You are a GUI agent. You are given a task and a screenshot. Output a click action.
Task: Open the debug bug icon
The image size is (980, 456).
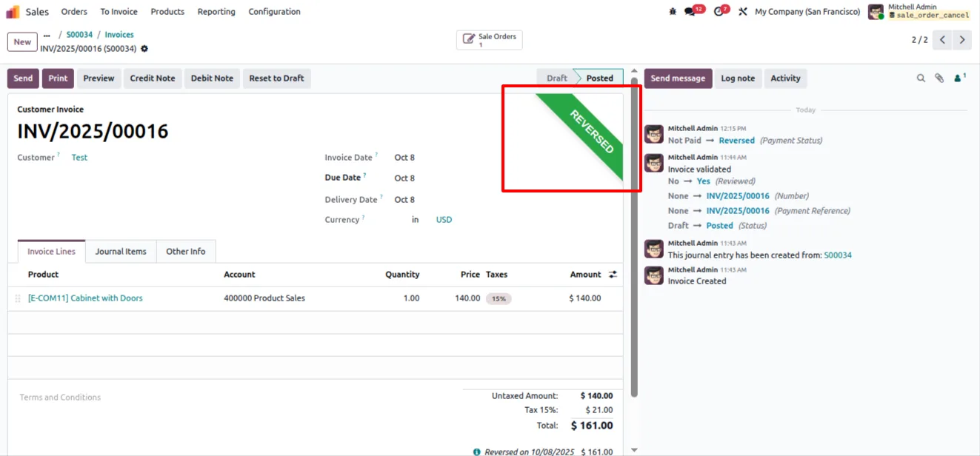[673, 12]
